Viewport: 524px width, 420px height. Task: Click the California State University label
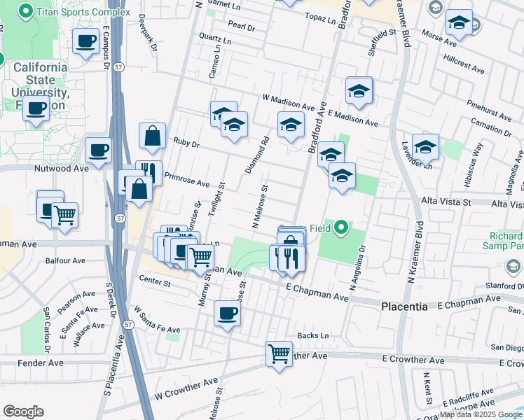pos(40,86)
